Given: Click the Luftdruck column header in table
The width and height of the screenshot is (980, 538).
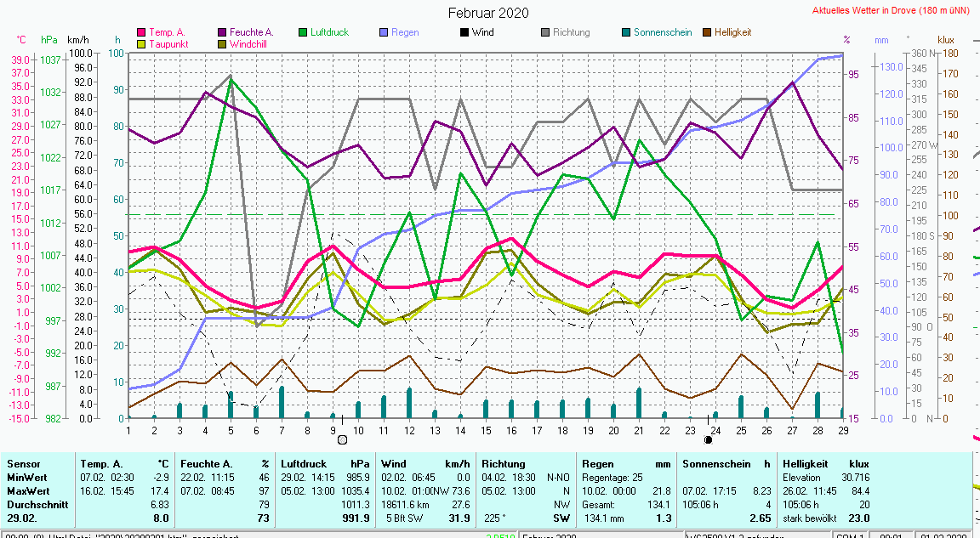Looking at the screenshot, I should (303, 464).
